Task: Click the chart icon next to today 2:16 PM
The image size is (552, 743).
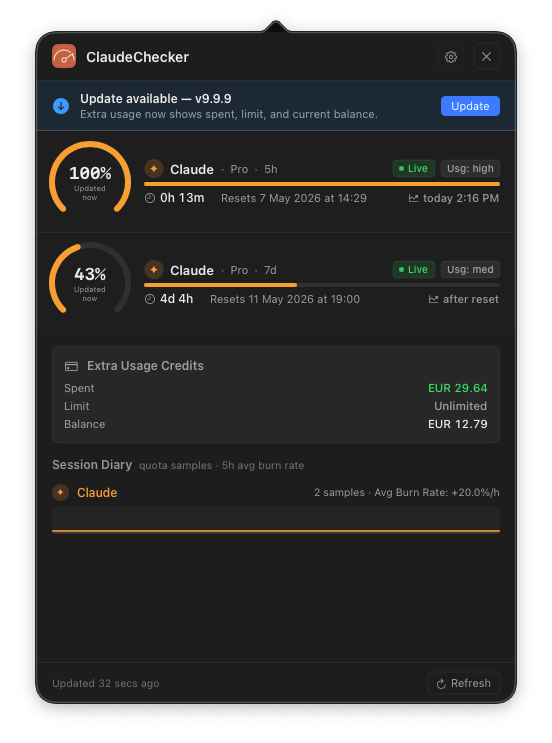Action: (x=414, y=198)
